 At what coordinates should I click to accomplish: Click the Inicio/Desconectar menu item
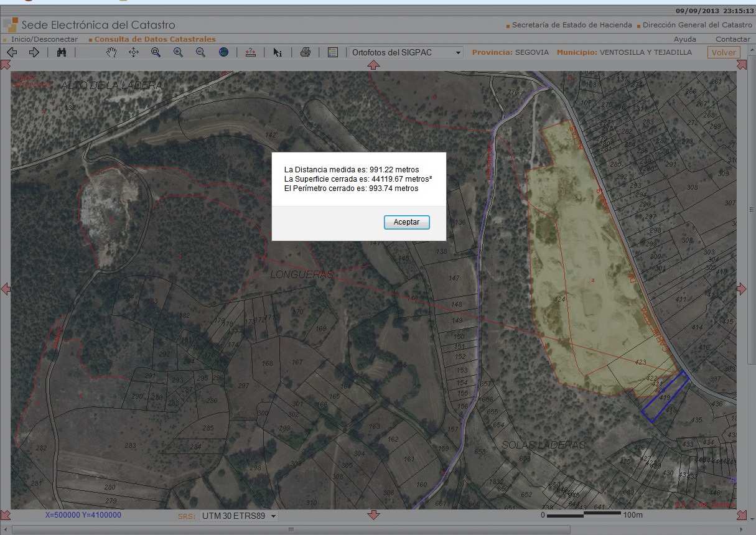(44, 39)
